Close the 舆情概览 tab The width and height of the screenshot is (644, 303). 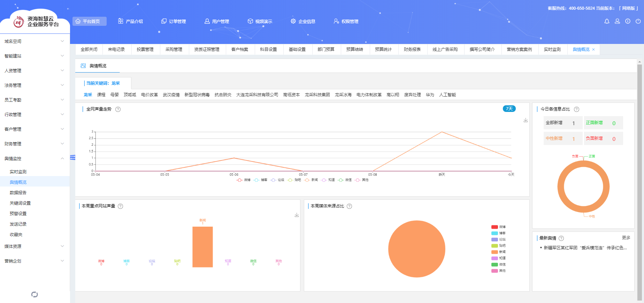click(593, 50)
